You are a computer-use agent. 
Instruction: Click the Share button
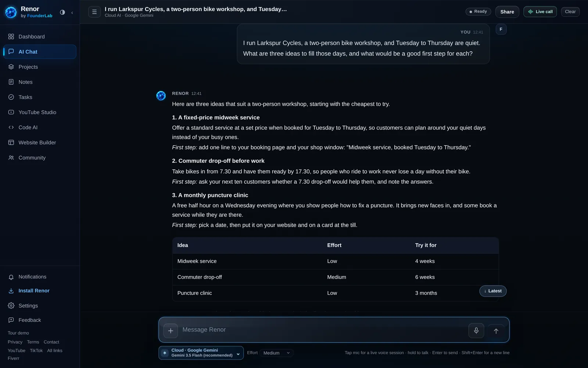(x=507, y=12)
